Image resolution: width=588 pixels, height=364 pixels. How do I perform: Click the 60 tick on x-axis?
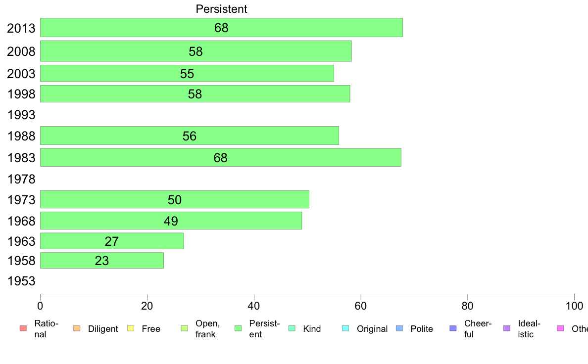point(361,306)
